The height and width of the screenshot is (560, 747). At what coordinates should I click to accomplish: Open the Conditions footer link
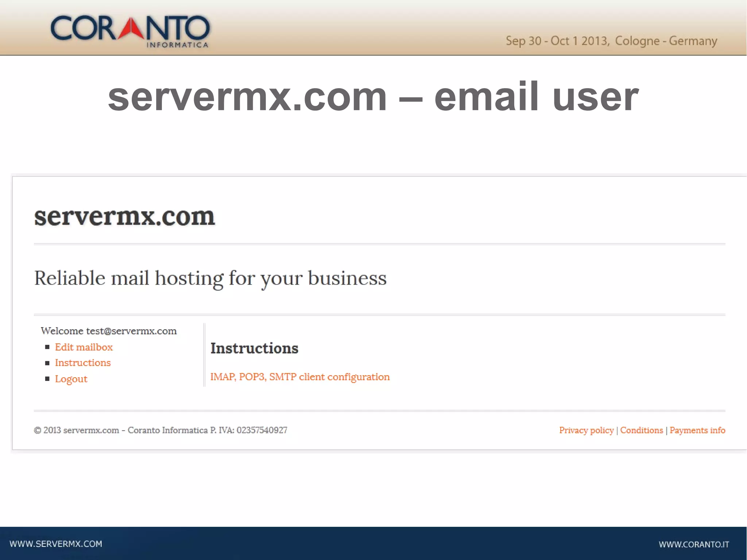coord(642,430)
